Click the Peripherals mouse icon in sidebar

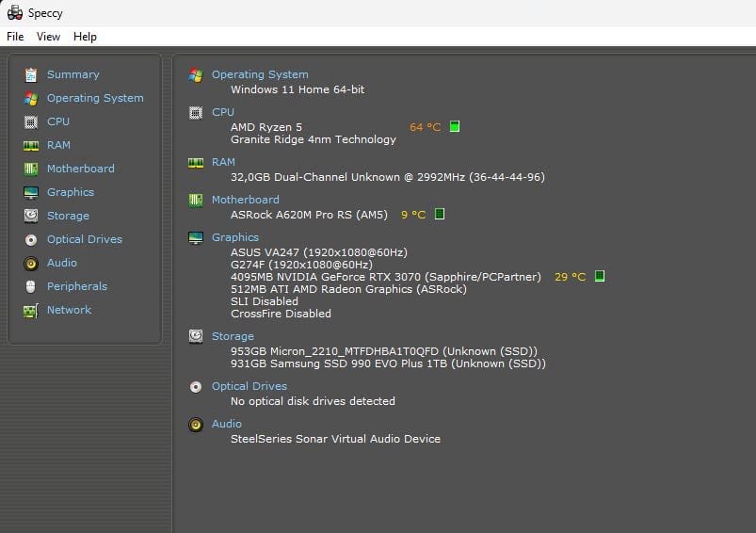[x=30, y=286]
